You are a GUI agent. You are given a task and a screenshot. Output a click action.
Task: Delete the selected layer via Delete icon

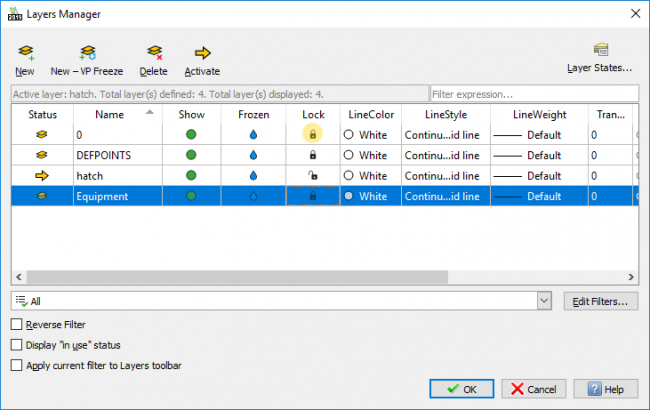[x=154, y=53]
